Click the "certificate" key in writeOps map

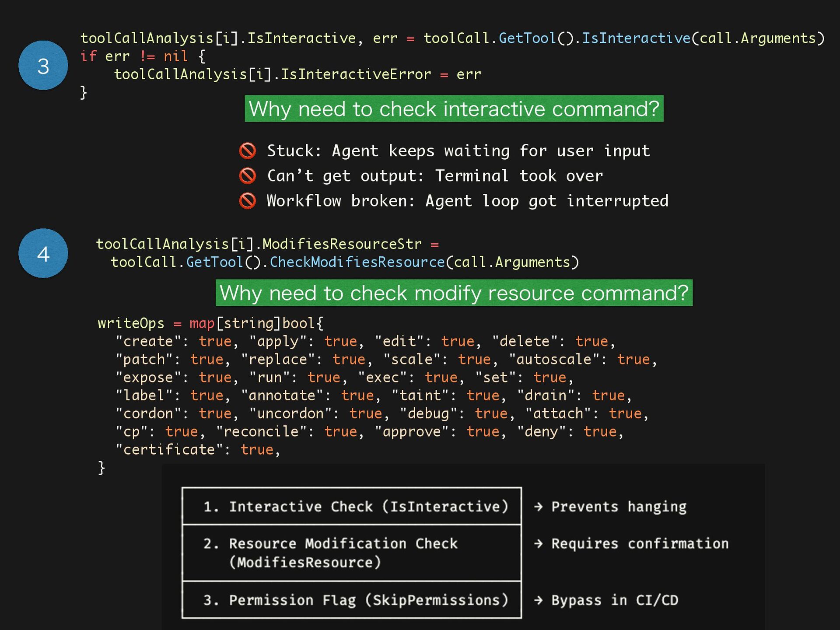169,450
